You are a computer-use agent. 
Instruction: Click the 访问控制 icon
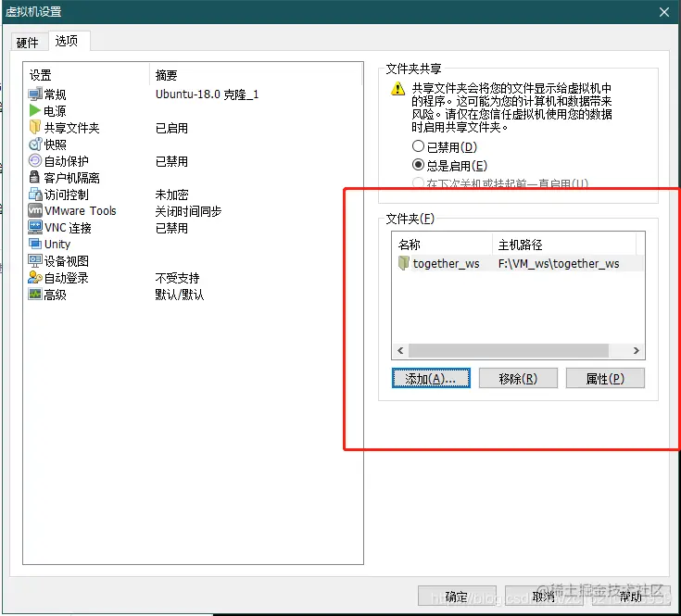coord(35,194)
